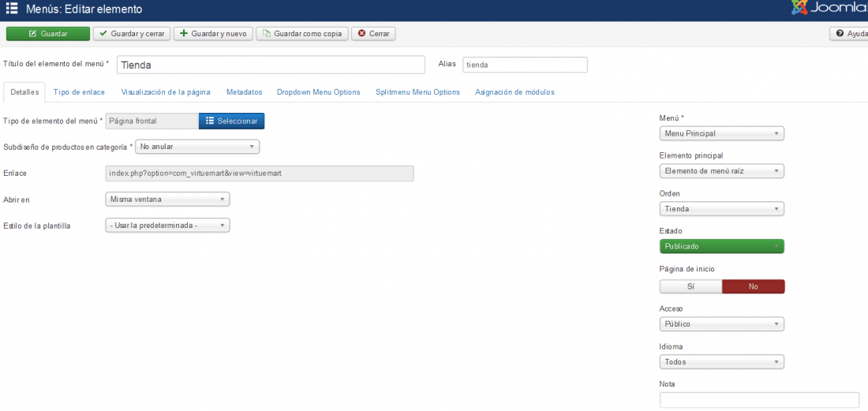The width and height of the screenshot is (868, 411).
Task: Open the Ayuda help button
Action: coord(849,34)
